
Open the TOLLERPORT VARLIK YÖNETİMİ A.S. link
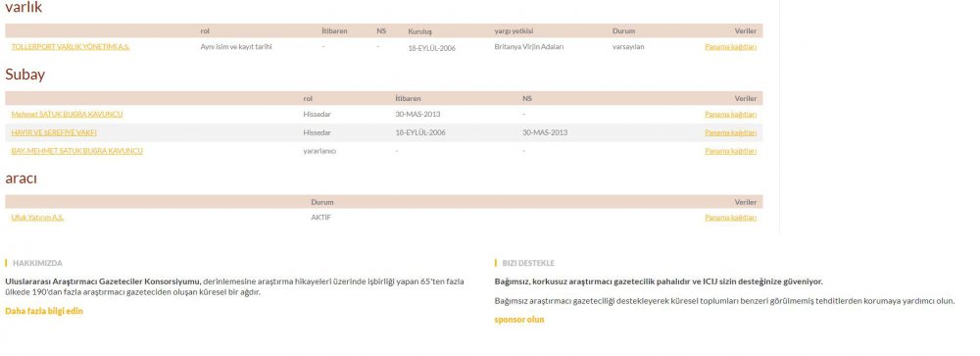click(x=71, y=47)
